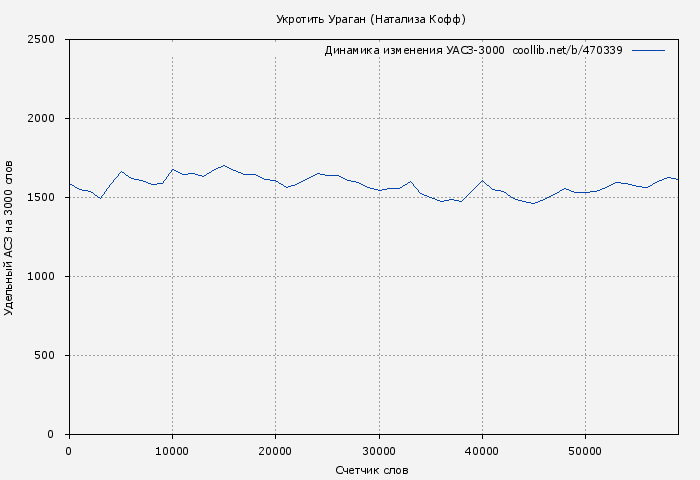Click the data line's dip near 45000 words
The width and height of the screenshot is (700, 480).
[x=534, y=203]
